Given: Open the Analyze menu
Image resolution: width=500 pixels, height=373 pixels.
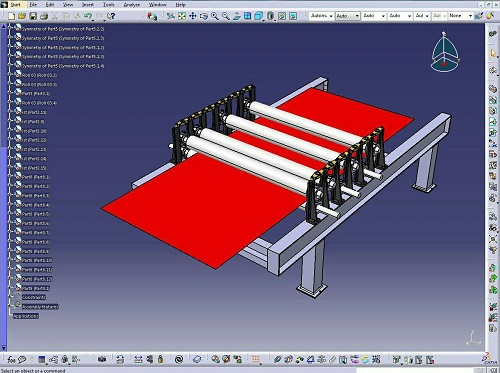Looking at the screenshot, I should point(132,5).
